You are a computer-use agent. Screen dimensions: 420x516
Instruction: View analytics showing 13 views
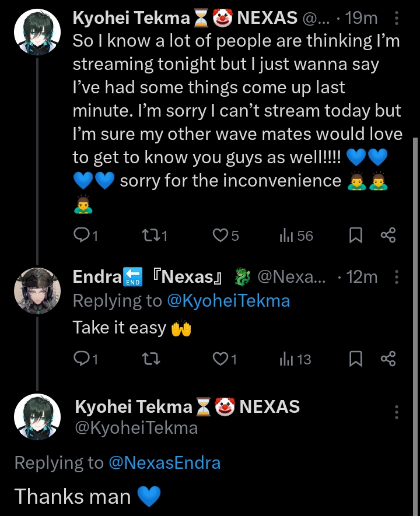295,360
